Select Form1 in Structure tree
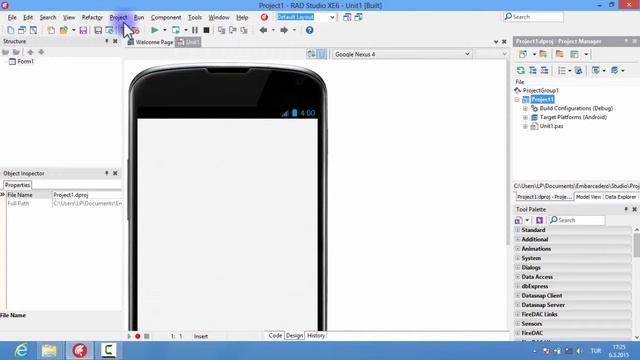640x360 pixels. 25,62
